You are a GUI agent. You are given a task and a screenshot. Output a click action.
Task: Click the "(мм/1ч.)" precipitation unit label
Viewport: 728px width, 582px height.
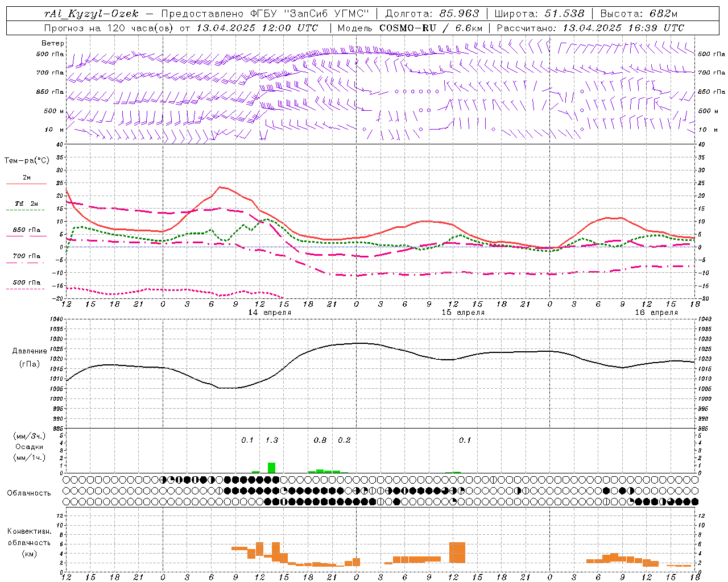point(29,457)
